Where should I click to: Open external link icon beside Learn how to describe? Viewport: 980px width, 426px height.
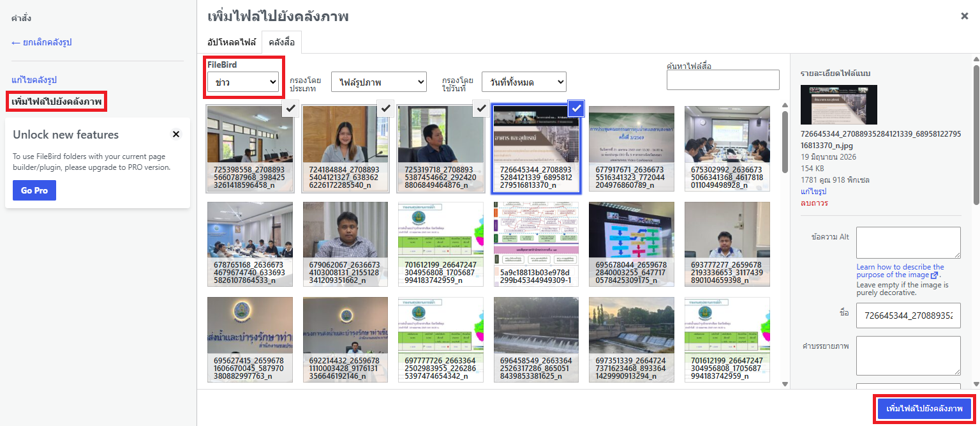click(935, 275)
